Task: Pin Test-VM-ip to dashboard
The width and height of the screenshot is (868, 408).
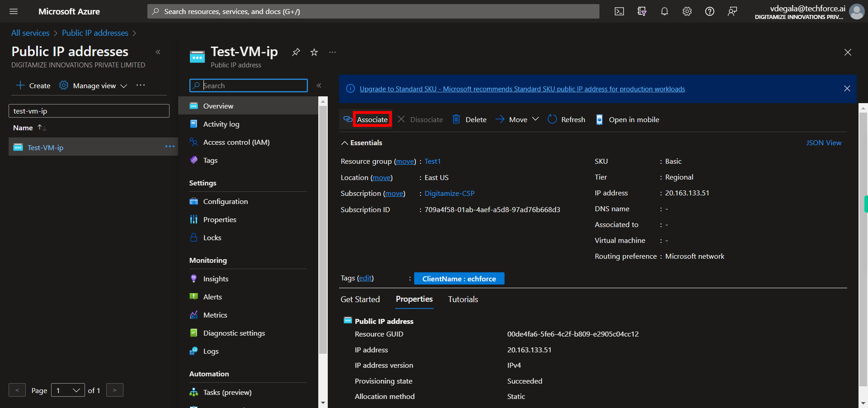Action: click(296, 52)
